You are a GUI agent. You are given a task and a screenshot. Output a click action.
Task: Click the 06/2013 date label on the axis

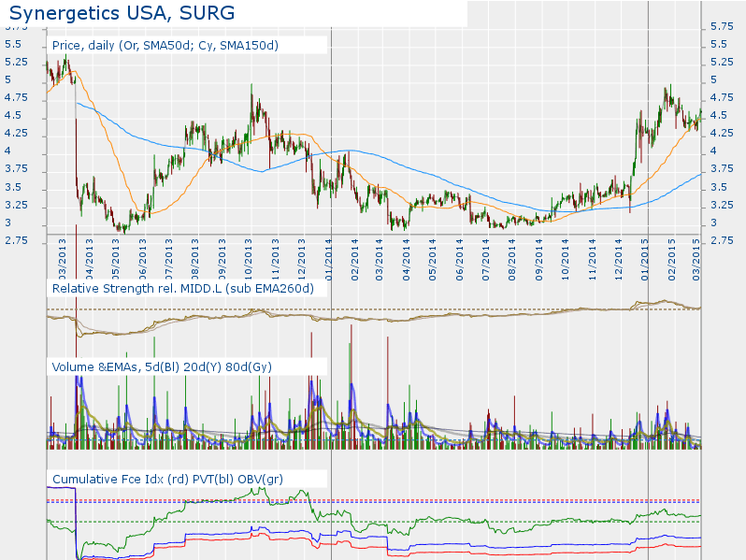pyautogui.click(x=143, y=260)
